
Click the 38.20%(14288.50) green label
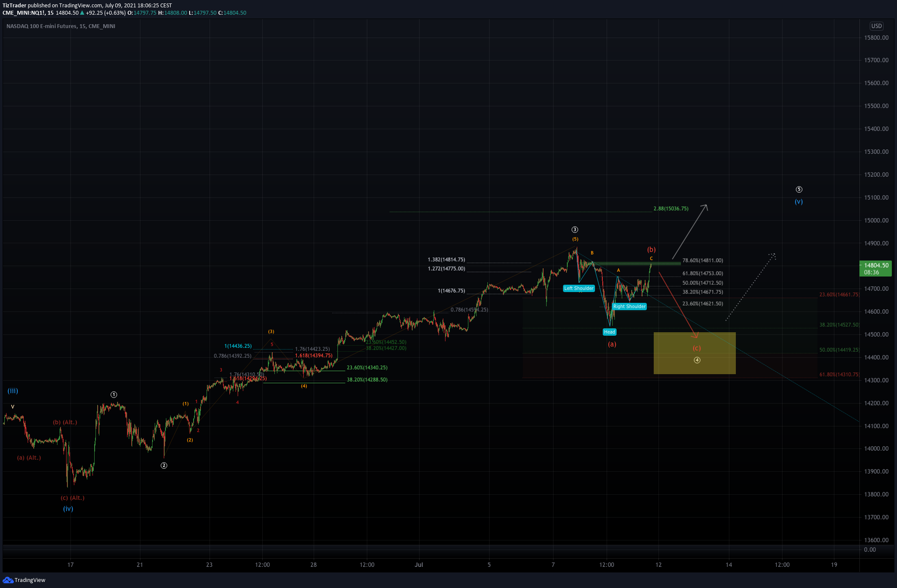pyautogui.click(x=367, y=380)
